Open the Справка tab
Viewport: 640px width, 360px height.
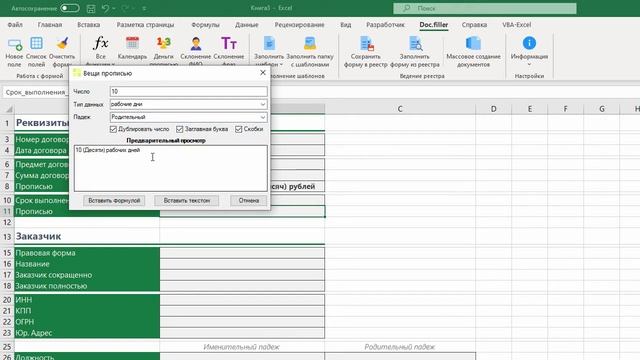(x=474, y=25)
